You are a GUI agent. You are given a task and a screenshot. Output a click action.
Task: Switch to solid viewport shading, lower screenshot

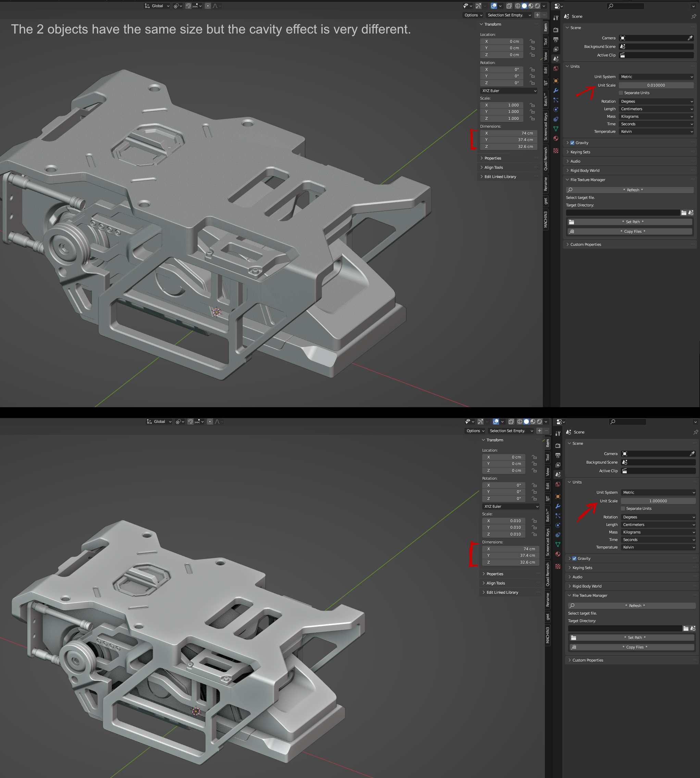pos(526,422)
